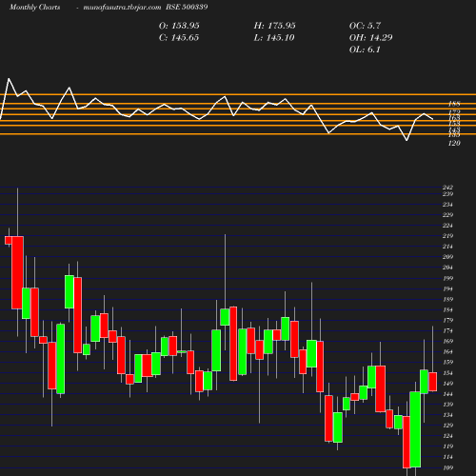The height and width of the screenshot is (476, 476).
Task: Select the high value "H: 175.95"
Action: [x=274, y=26]
